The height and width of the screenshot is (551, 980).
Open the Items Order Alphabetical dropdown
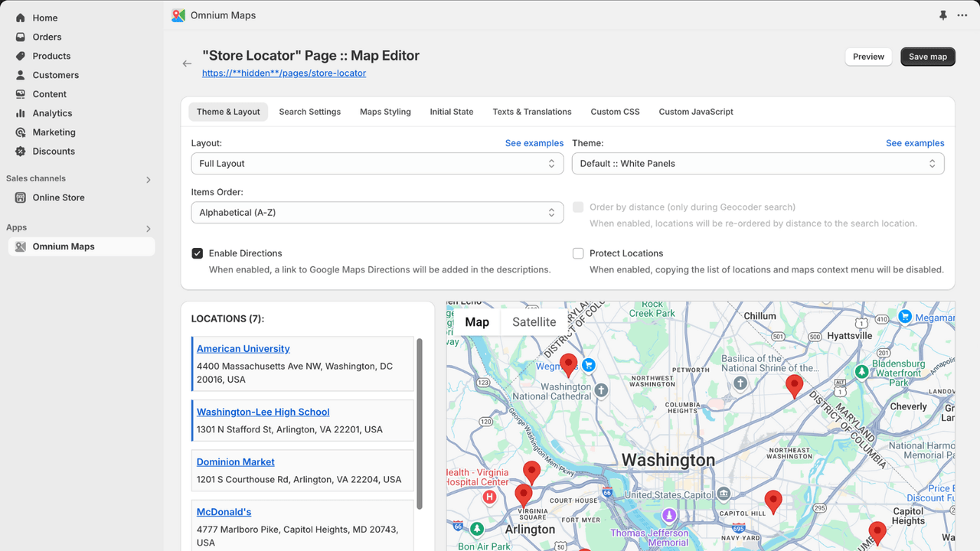click(377, 213)
